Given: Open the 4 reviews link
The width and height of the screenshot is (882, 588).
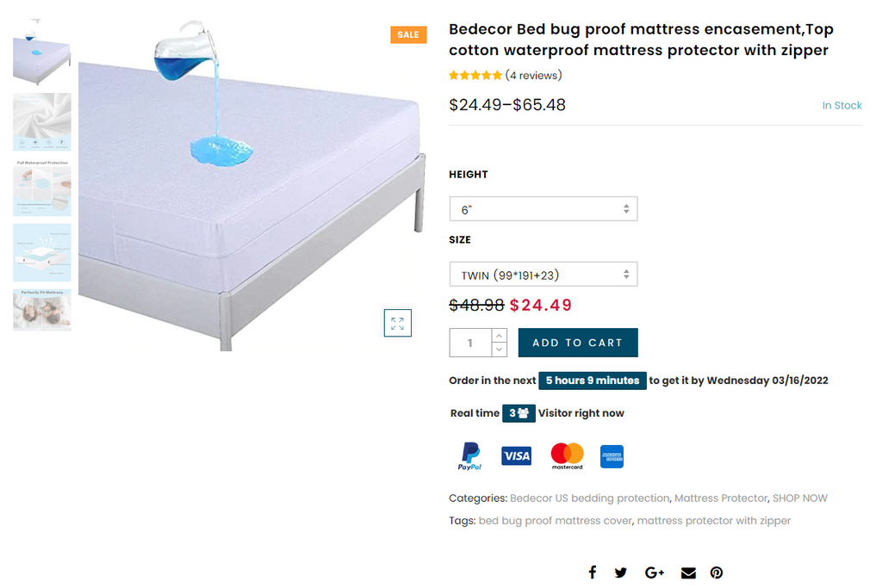Looking at the screenshot, I should pos(533,75).
